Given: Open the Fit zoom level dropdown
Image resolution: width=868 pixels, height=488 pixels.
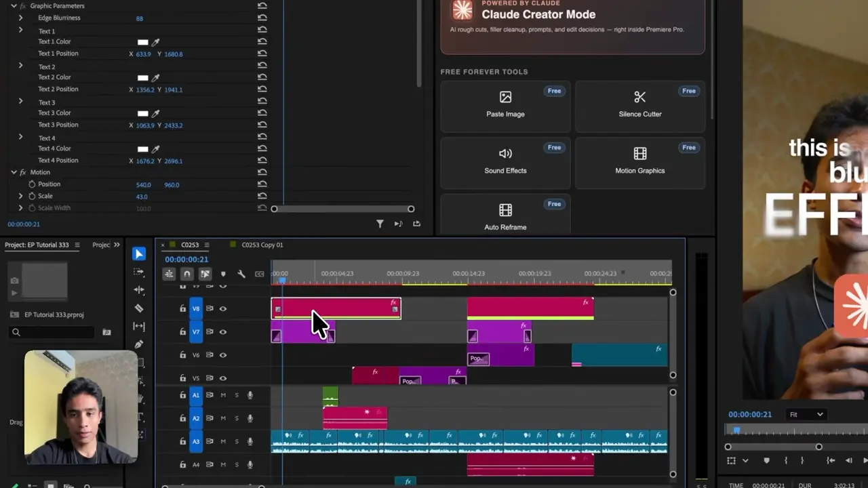Looking at the screenshot, I should (x=806, y=414).
